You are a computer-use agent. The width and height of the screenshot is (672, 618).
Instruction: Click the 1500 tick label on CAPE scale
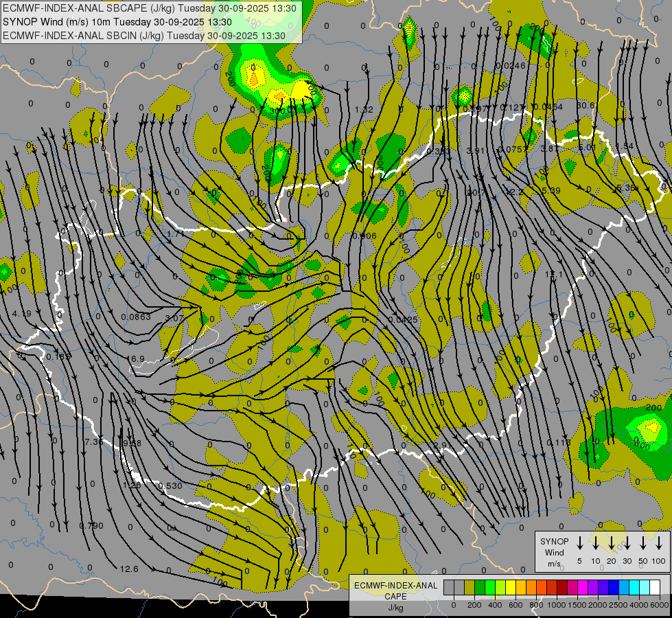point(577,605)
